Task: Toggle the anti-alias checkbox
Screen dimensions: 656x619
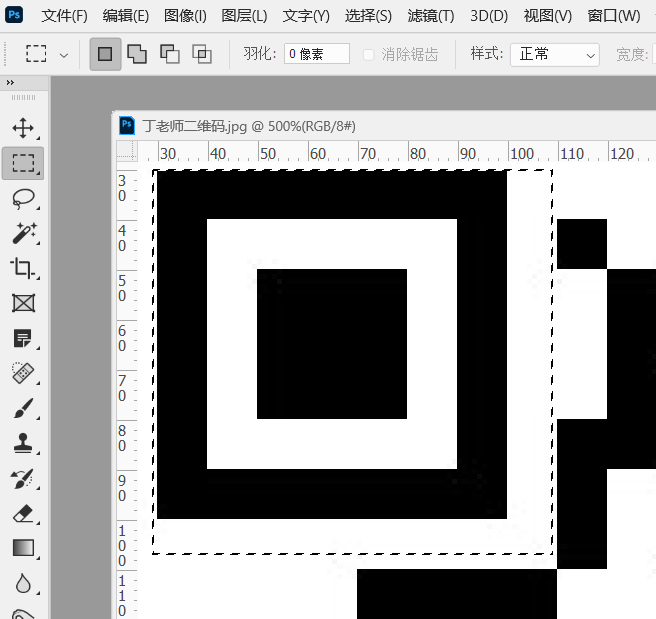Action: 369,55
